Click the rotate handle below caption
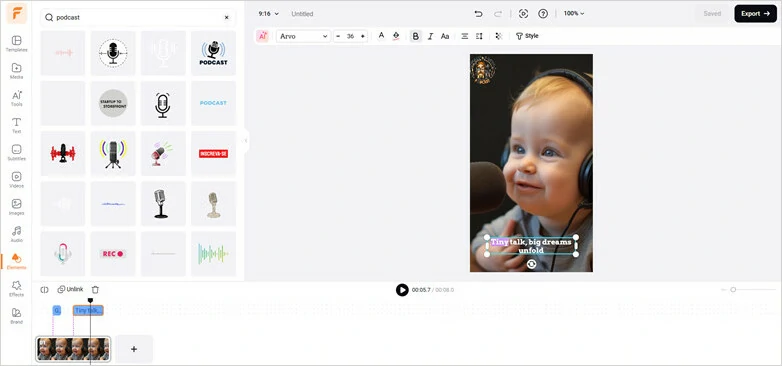 pyautogui.click(x=532, y=264)
